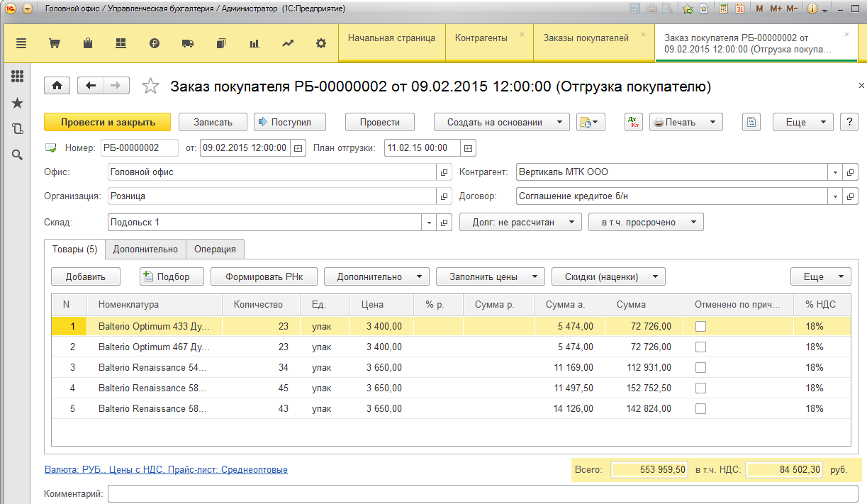867x504 pixels.
Task: Expand the Склад dropdown arrow
Action: pyautogui.click(x=429, y=223)
